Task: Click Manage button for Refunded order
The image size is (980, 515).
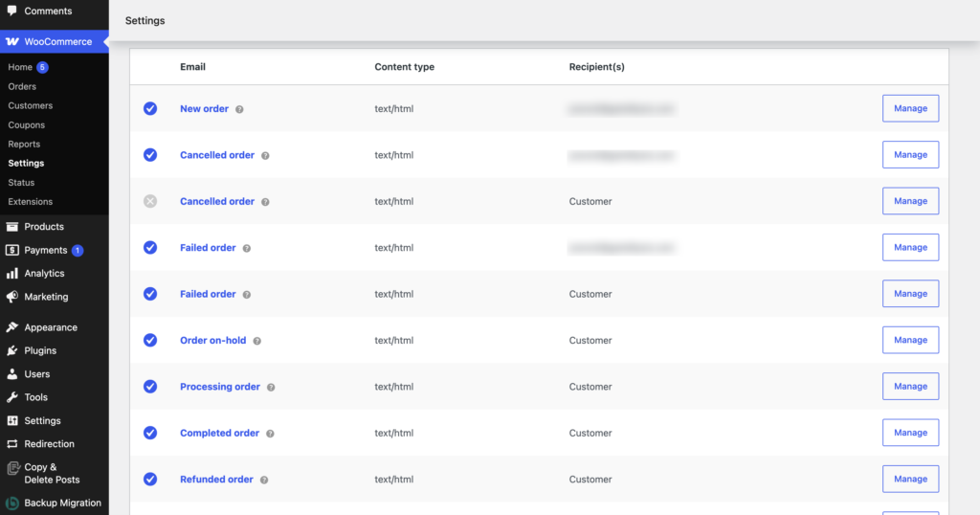Action: click(911, 479)
